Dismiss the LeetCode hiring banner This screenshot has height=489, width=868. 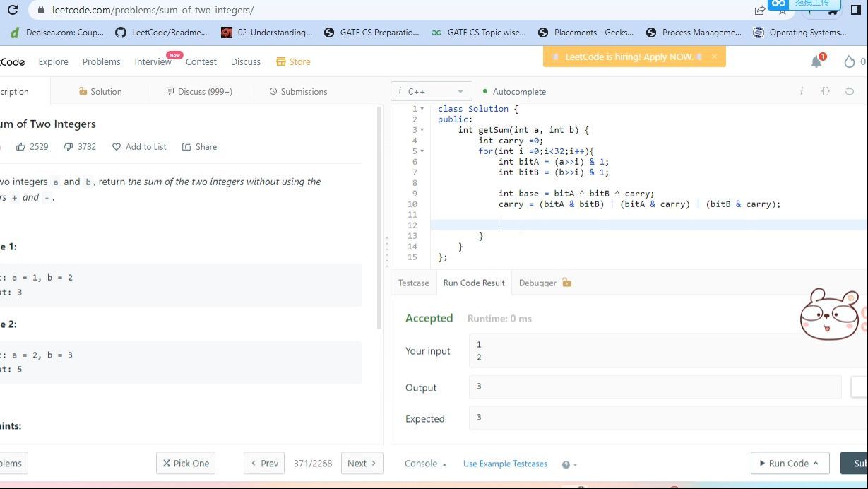pyautogui.click(x=714, y=57)
